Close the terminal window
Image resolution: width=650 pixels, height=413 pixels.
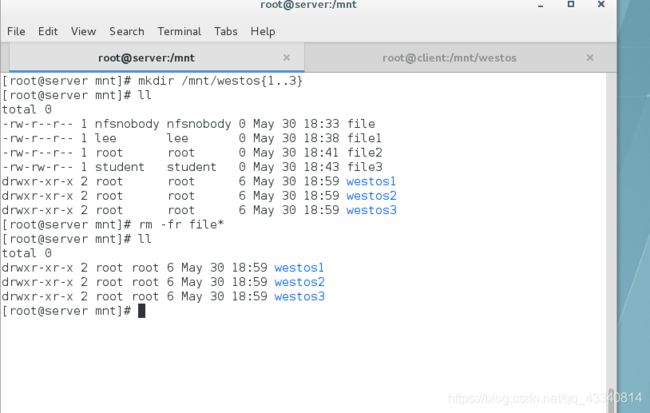click(601, 4)
